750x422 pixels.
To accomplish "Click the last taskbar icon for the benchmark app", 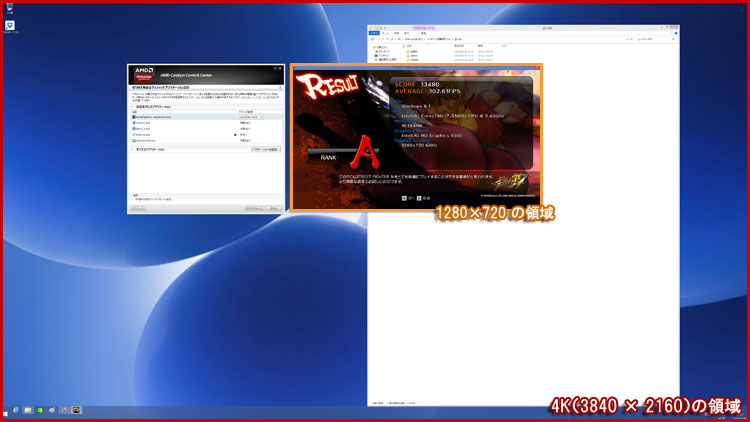I will pos(76,410).
